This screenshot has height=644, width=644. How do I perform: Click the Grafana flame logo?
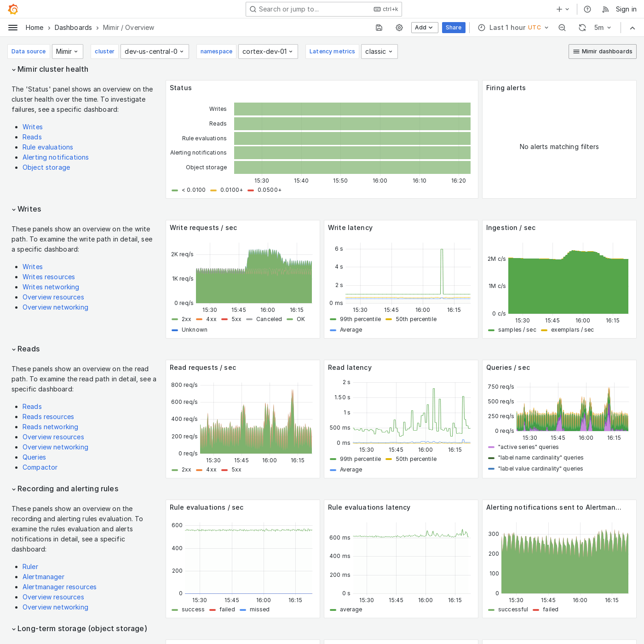click(x=13, y=9)
